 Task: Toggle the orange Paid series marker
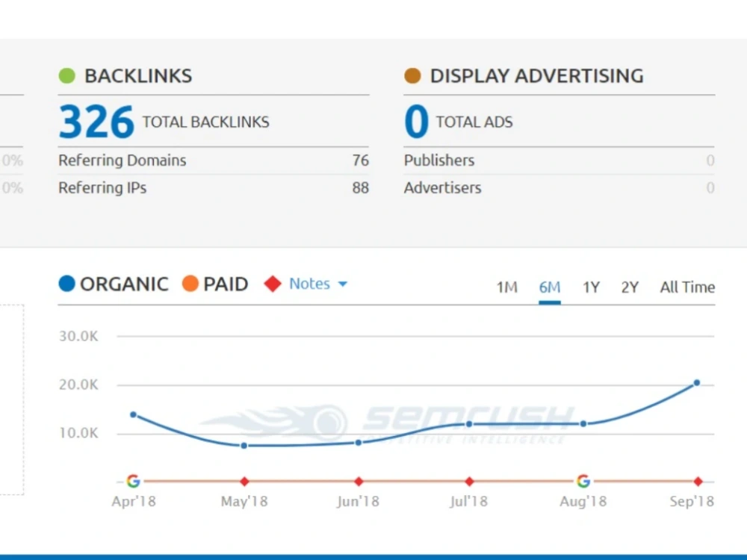[190, 283]
